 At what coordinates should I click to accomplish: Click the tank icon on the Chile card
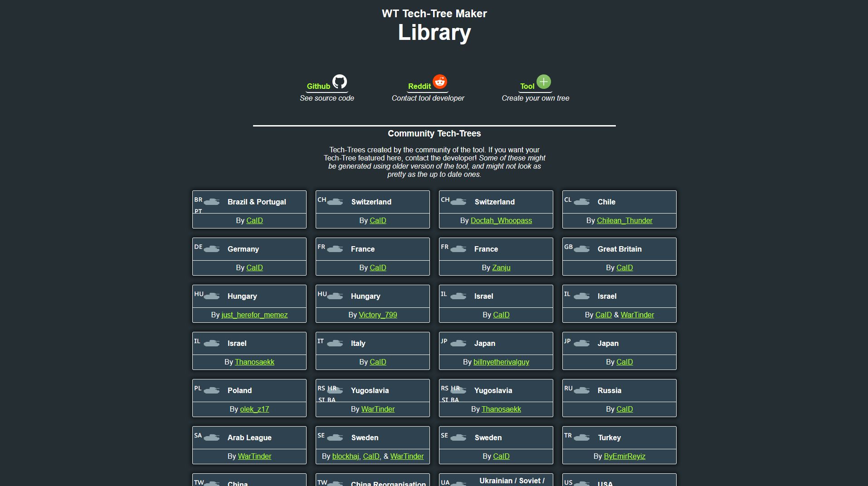(x=582, y=202)
